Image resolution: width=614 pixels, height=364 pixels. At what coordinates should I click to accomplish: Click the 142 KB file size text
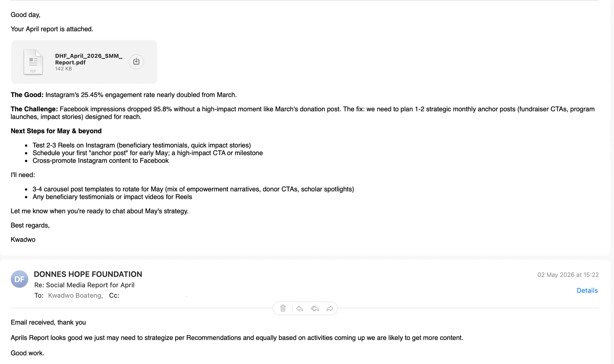63,69
